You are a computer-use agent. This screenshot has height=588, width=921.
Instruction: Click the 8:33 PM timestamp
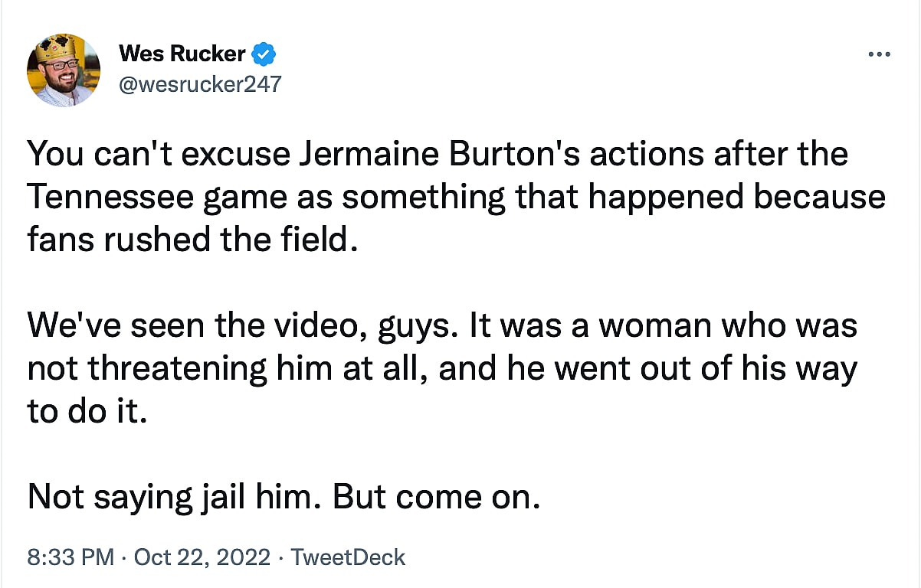pyautogui.click(x=70, y=557)
